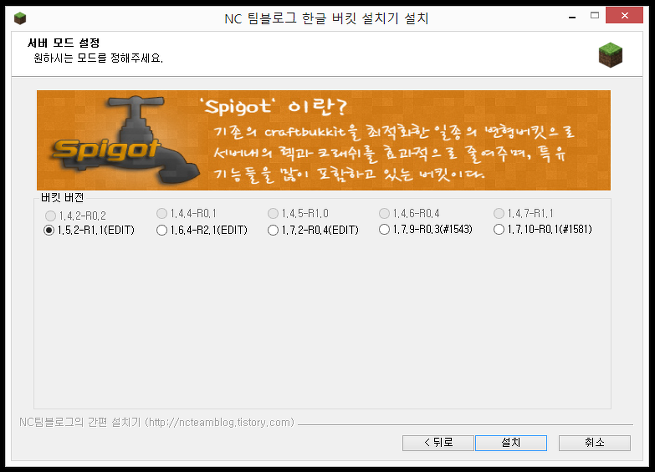Cancel the installer with 취소
This screenshot has width=655, height=472.
[594, 443]
